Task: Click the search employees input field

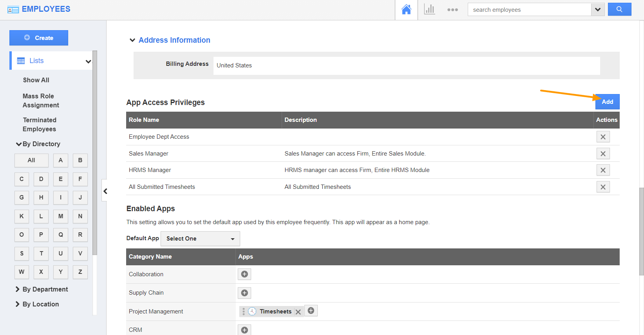Action: [529, 10]
